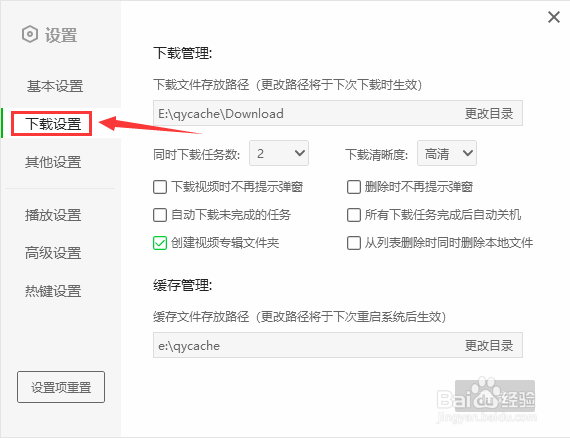570x438 pixels.
Task: Check 自动下载未完成的任务 option
Action: coord(160,215)
